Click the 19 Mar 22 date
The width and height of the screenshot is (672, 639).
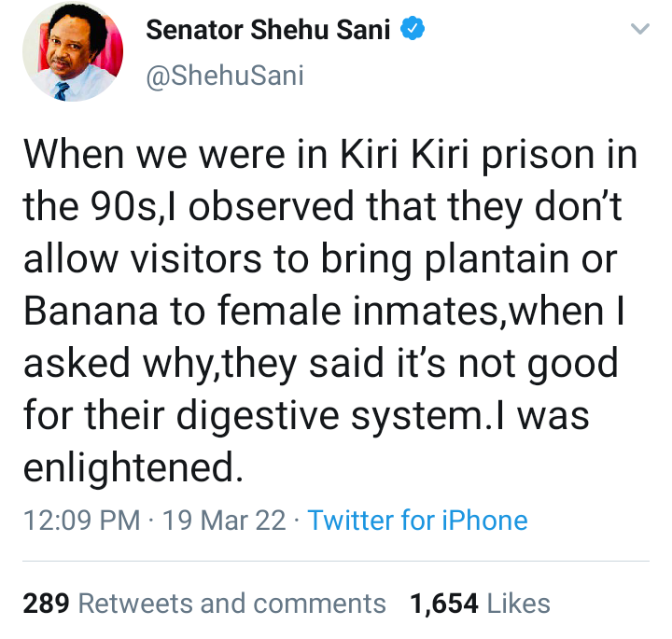point(224,520)
